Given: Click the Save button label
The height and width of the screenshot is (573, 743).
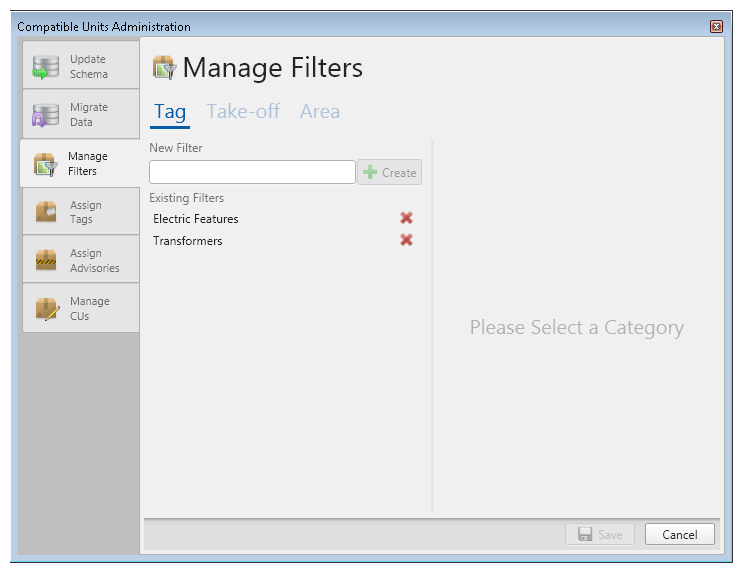Looking at the screenshot, I should (610, 535).
